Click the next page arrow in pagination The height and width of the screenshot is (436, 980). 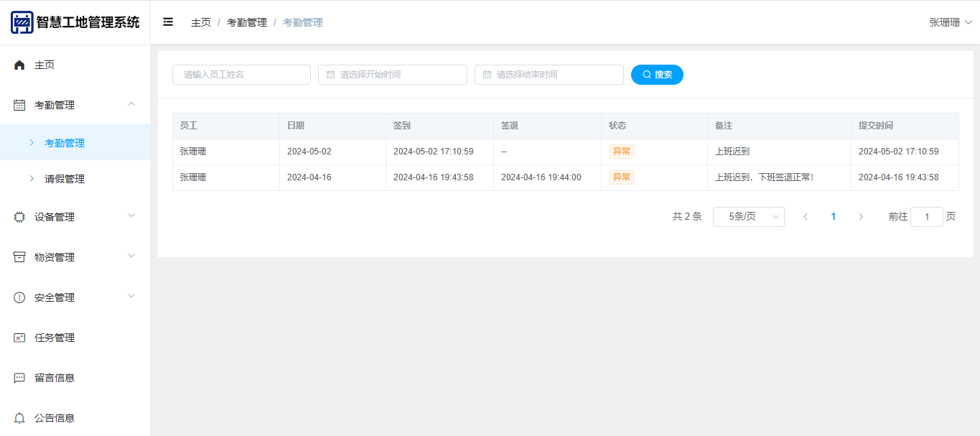[x=861, y=217]
